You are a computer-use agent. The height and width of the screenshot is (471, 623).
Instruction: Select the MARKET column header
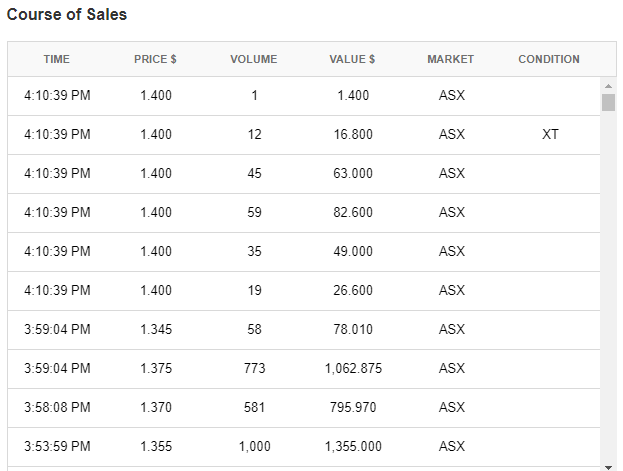(x=451, y=59)
